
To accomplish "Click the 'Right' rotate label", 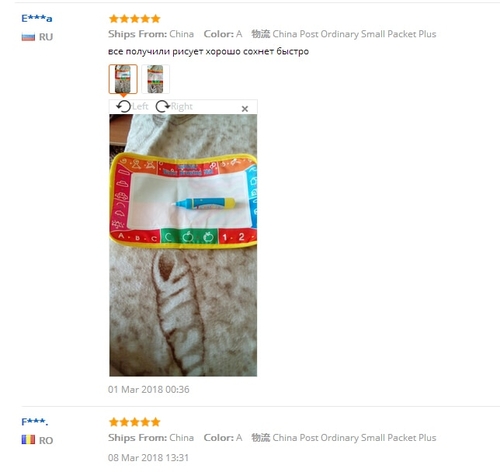I will coord(182,106).
